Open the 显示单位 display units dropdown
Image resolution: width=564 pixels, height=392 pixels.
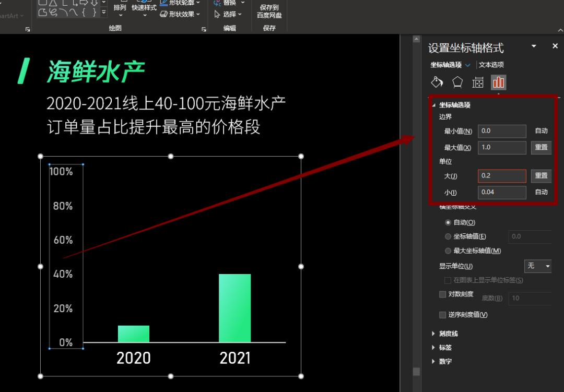[x=538, y=266]
